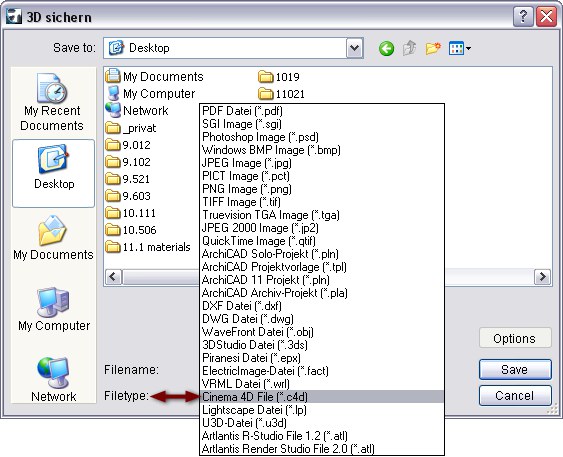Go up one folder level icon
The width and height of the screenshot is (563, 457).
pos(410,48)
